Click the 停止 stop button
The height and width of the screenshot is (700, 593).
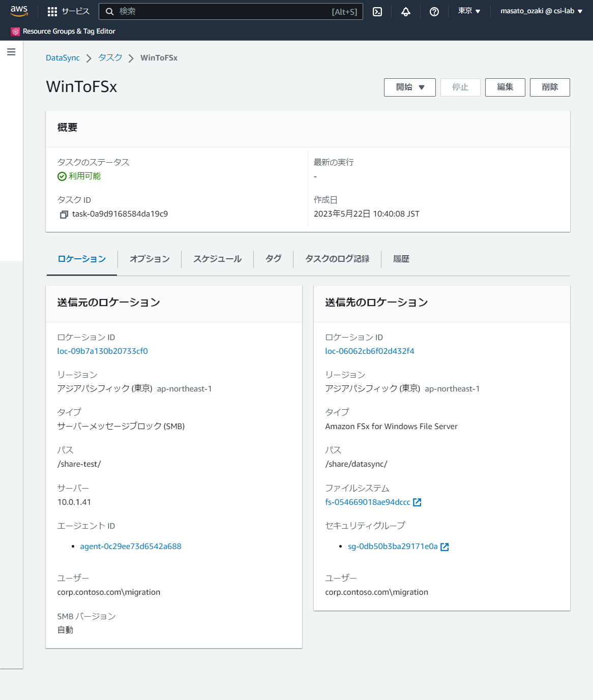pyautogui.click(x=460, y=87)
